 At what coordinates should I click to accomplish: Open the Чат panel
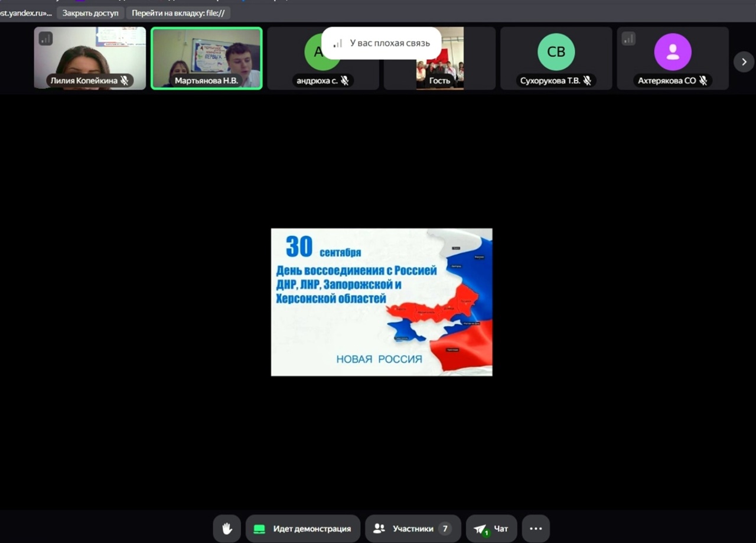tap(491, 529)
